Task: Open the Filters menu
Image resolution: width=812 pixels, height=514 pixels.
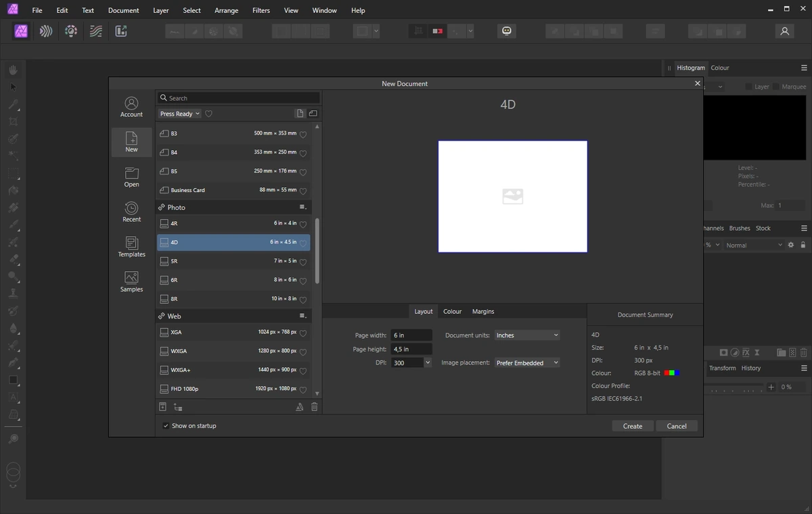Action: click(x=261, y=10)
